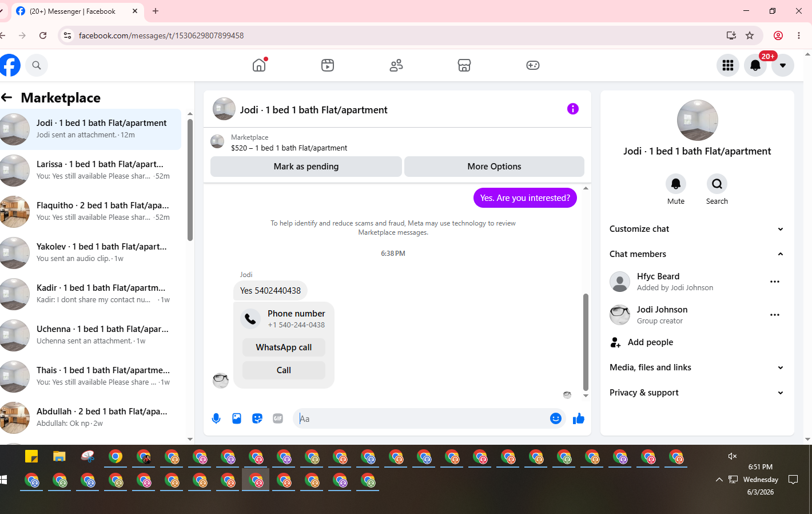The width and height of the screenshot is (812, 514).
Task: Open the Reels video icon
Action: 328,65
